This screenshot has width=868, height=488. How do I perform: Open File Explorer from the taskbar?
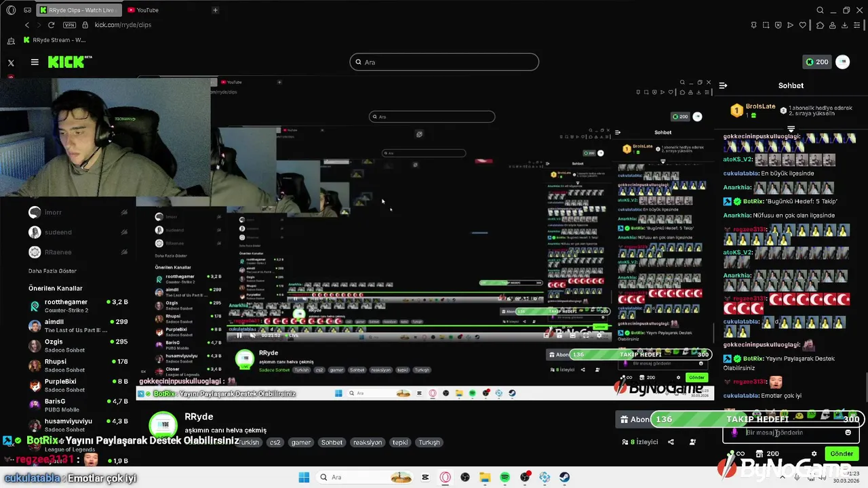click(485, 477)
